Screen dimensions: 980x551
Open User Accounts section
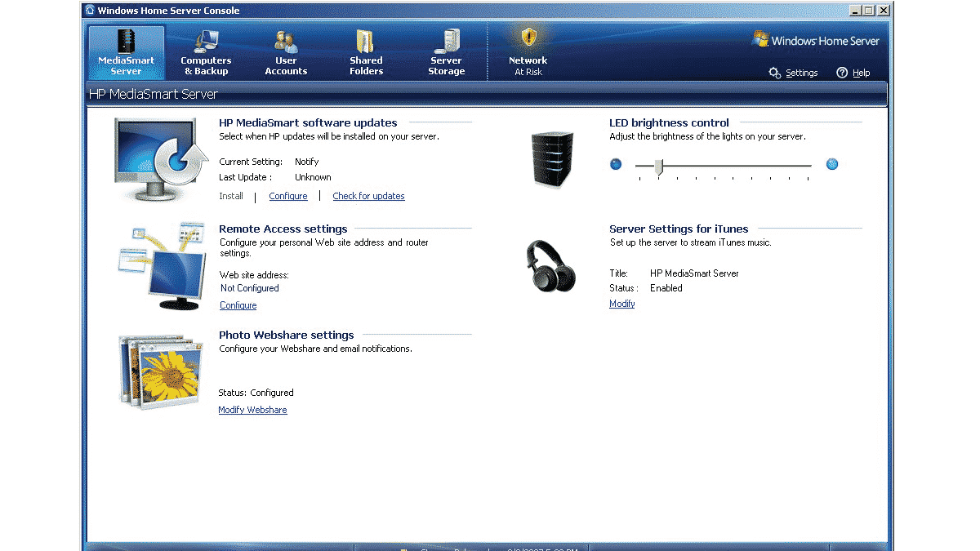tap(286, 53)
